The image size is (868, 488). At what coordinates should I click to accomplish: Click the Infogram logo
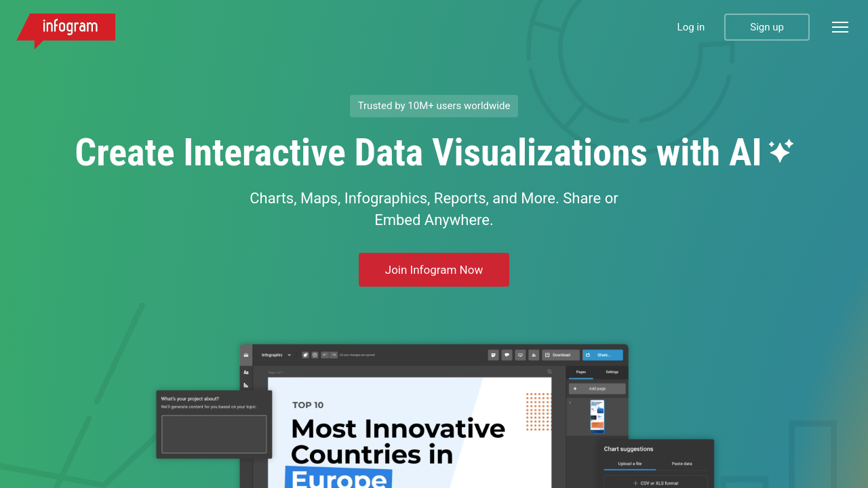click(x=66, y=30)
